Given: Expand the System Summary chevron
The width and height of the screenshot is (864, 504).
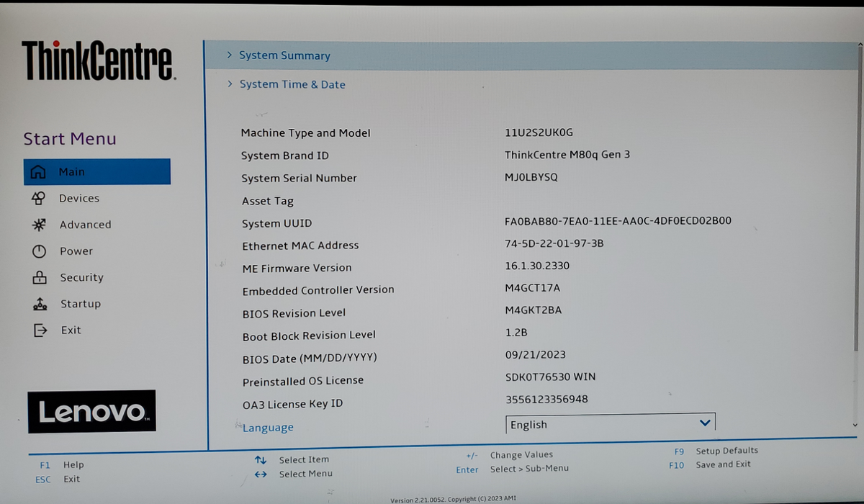Looking at the screenshot, I should tap(230, 55).
